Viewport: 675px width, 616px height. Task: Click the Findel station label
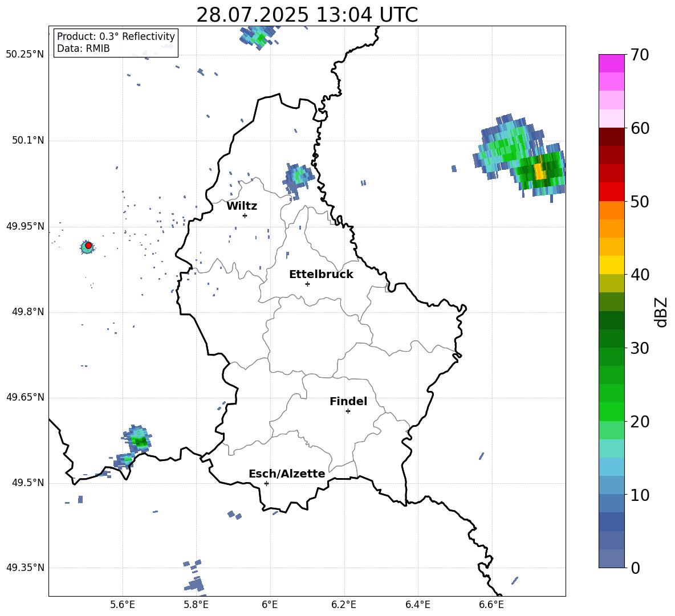(x=348, y=401)
